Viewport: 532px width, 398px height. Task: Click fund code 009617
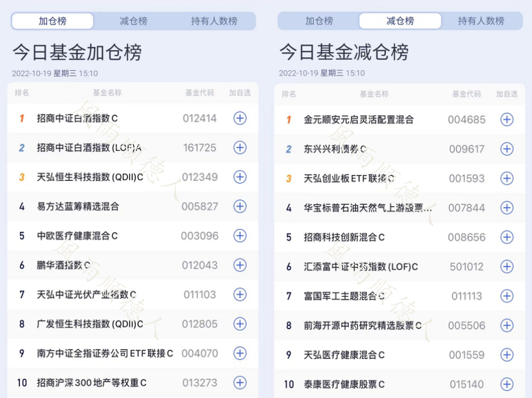click(x=467, y=149)
